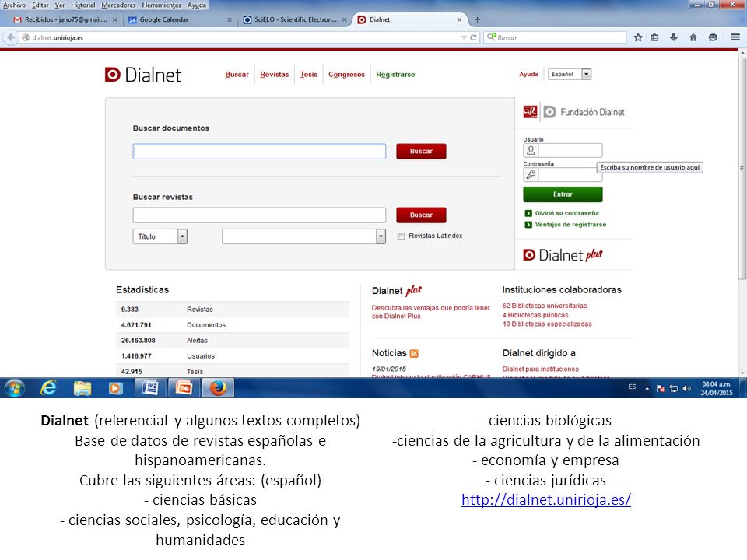747x560 pixels.
Task: Open the downloads arrow icon
Action: 674,37
